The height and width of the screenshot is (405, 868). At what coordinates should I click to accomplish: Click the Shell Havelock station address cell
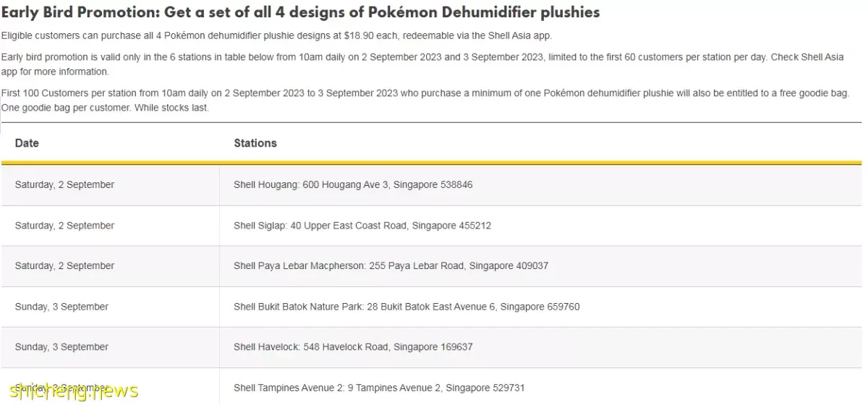540,347
